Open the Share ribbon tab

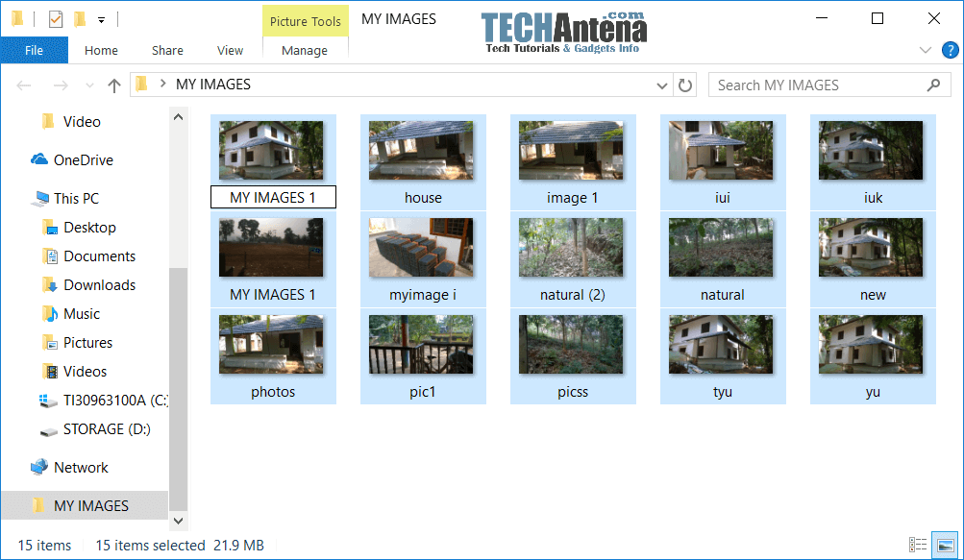167,50
